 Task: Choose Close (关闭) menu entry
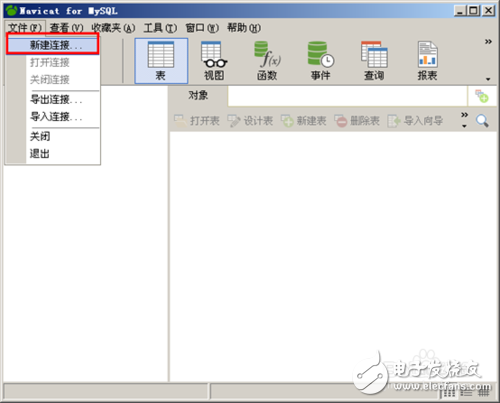point(53,136)
